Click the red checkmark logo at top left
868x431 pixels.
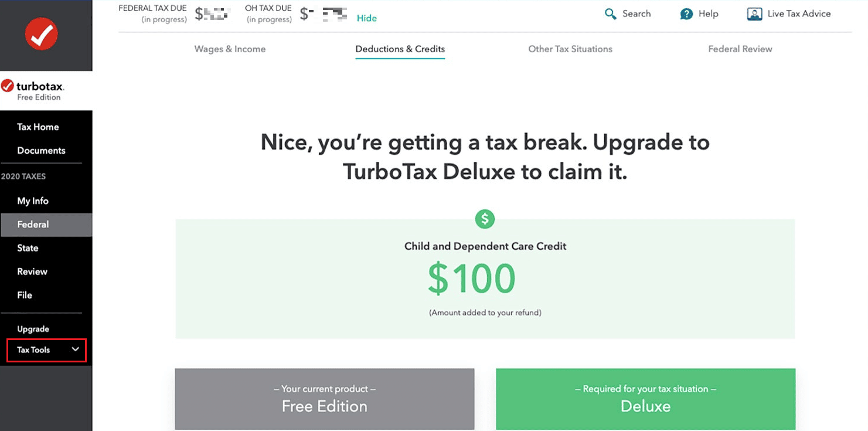[x=42, y=34]
